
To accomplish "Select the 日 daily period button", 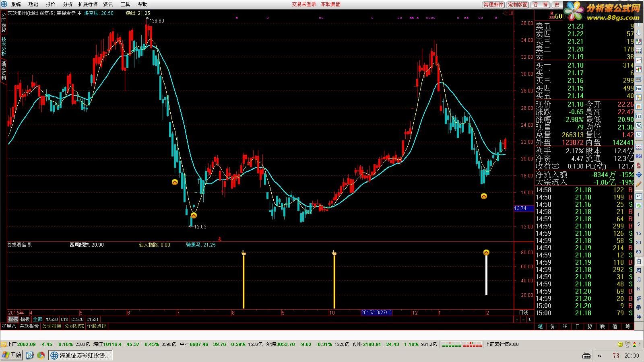I will (x=639, y=261).
